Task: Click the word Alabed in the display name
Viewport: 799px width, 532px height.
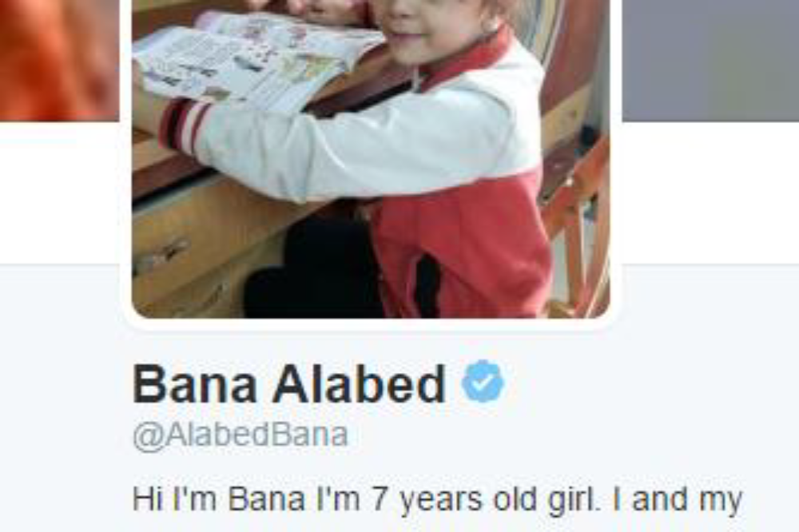Action: [360, 384]
